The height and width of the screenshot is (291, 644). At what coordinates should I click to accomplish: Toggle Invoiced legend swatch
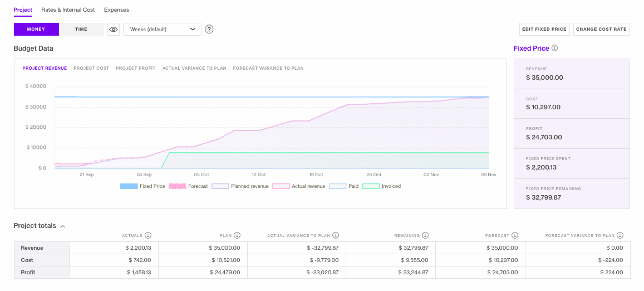[371, 186]
